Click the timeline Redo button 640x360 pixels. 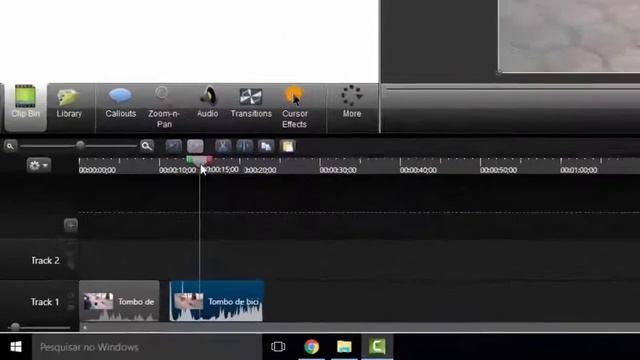coord(195,146)
